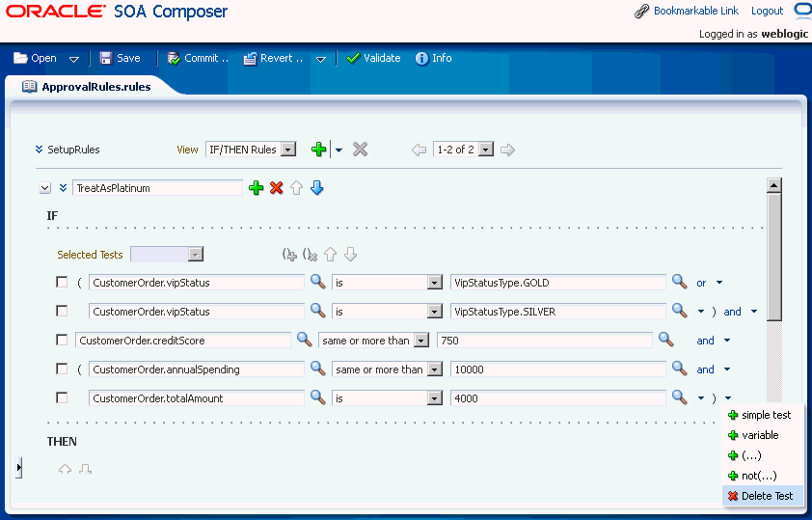Collapse the TreatAsPlatinum rule toggle box
This screenshot has height=520, width=812.
click(x=45, y=188)
